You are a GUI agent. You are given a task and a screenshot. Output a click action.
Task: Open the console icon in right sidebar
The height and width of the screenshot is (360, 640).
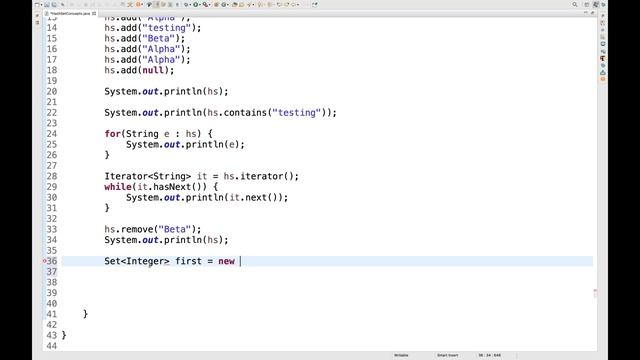pos(603,44)
